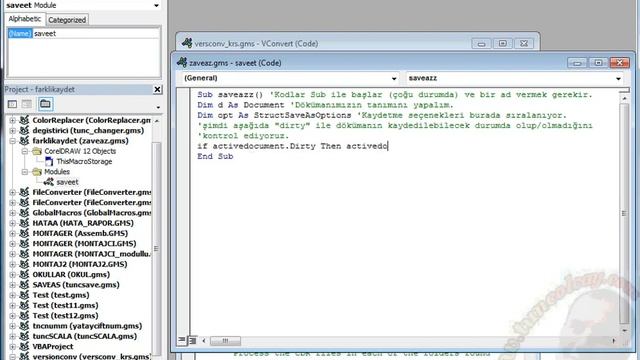
Task: Switch to the Categorized properties tab
Action: point(67,20)
